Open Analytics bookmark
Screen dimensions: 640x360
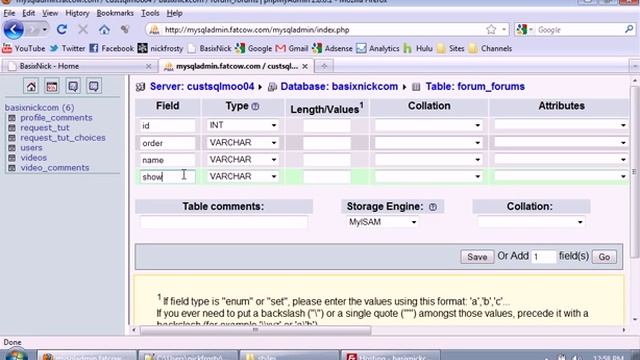pos(378,48)
